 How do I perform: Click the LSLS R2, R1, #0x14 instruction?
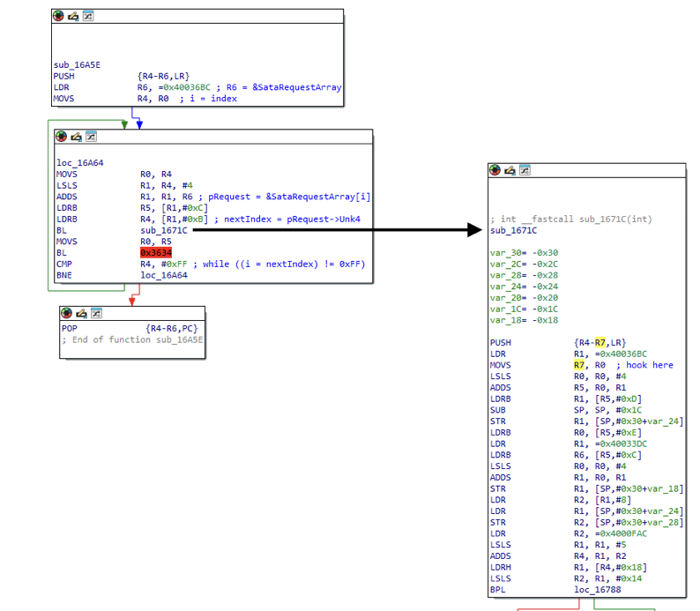point(566,578)
